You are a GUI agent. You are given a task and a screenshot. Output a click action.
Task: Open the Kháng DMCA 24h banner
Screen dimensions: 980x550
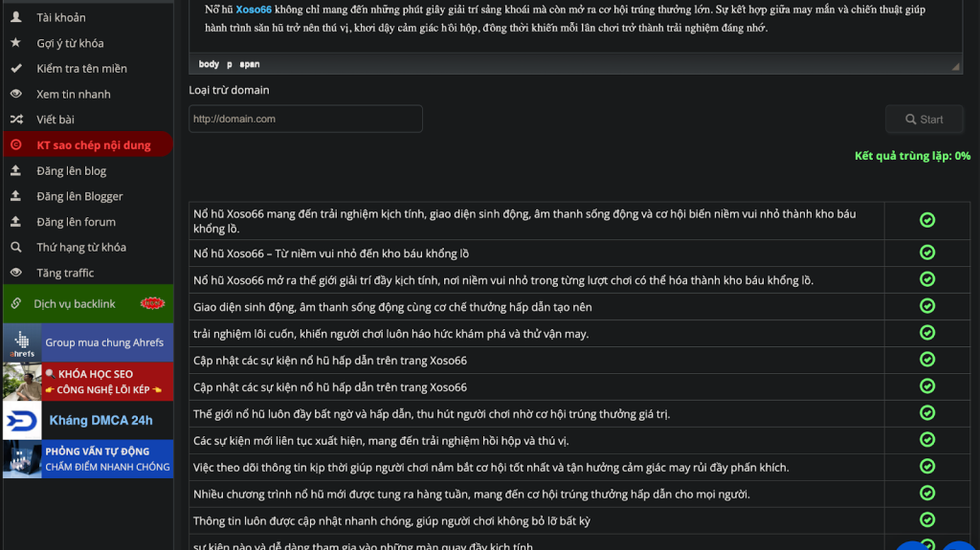pos(88,420)
